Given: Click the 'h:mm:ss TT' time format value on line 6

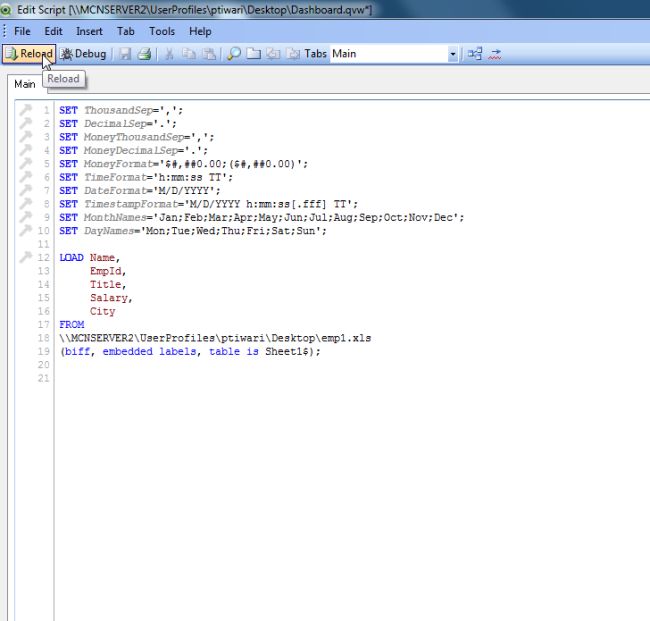Looking at the screenshot, I should (190, 177).
